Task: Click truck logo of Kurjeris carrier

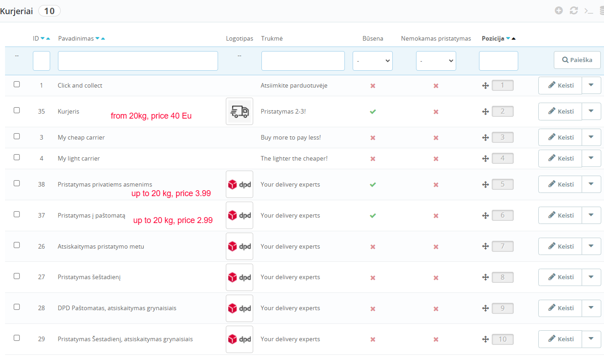Action: point(240,111)
